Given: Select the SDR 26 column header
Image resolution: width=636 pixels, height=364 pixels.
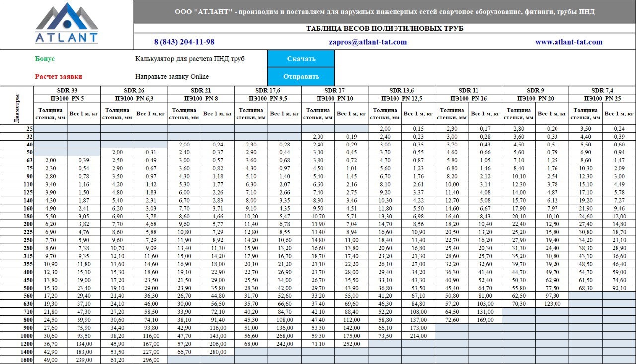Looking at the screenshot, I should (x=134, y=90).
